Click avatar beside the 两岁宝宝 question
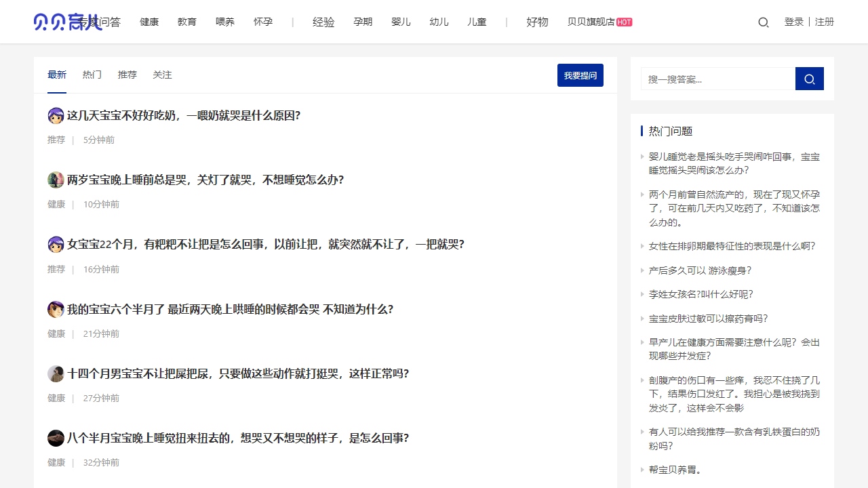Image resolution: width=868 pixels, height=488 pixels. [56, 180]
